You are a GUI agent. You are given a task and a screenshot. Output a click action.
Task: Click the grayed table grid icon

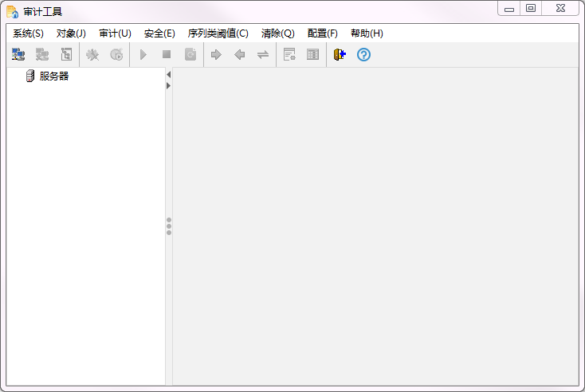(x=312, y=54)
